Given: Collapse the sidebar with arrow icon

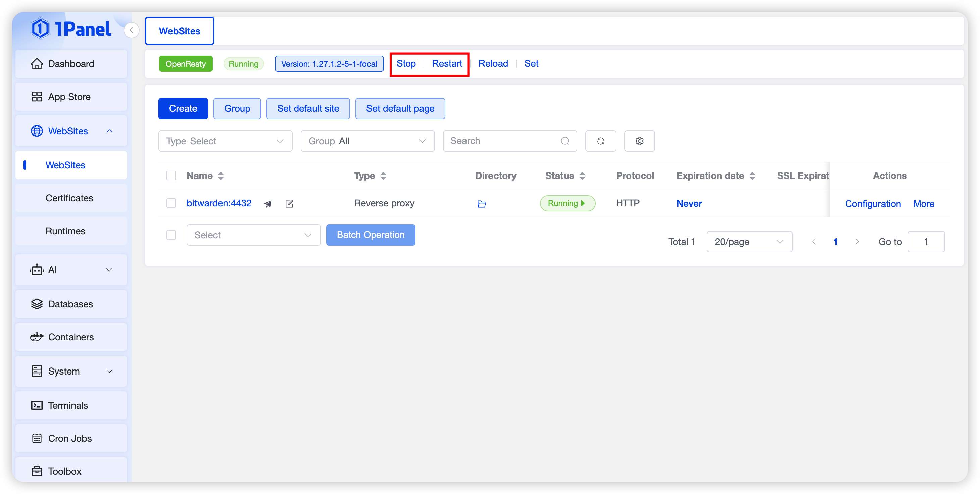Looking at the screenshot, I should (x=131, y=31).
